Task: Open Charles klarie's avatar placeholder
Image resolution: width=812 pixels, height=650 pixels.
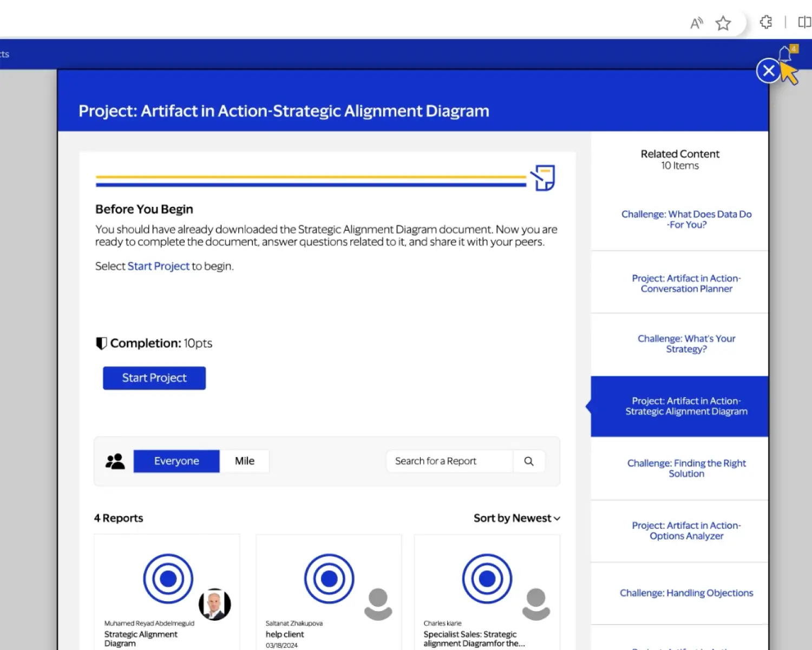Action: tap(536, 604)
